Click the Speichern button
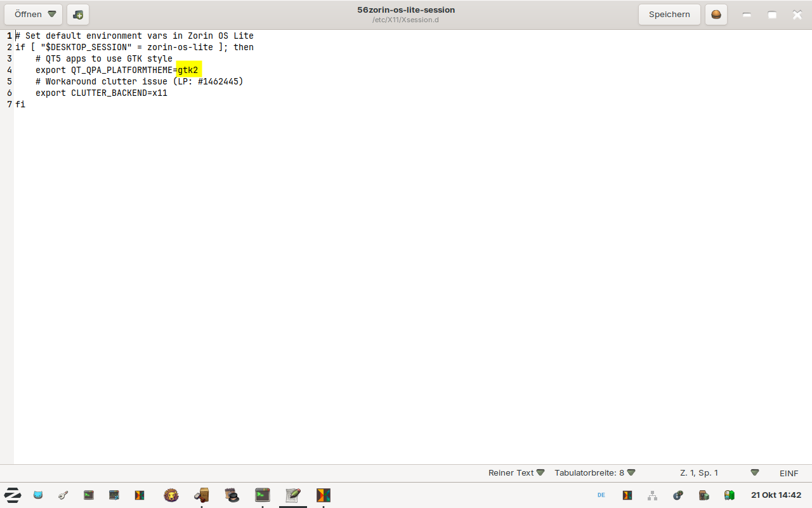This screenshot has height=508, width=812. (x=669, y=15)
